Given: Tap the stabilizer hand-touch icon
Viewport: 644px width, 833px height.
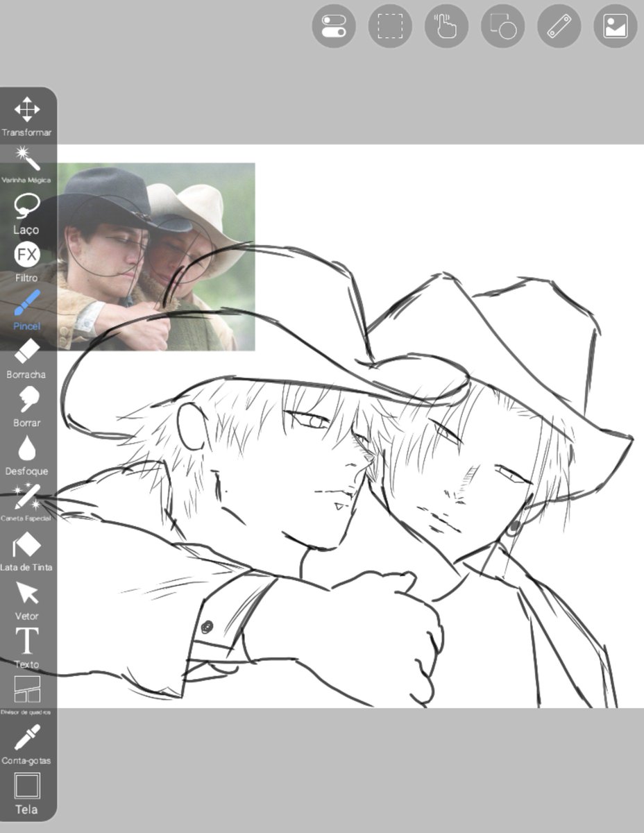Looking at the screenshot, I should coord(446,26).
